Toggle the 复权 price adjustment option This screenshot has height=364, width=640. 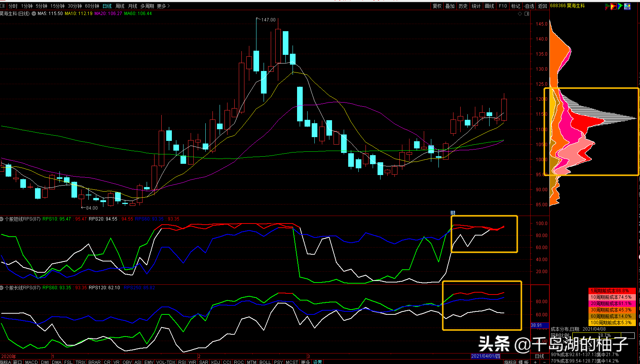tap(437, 6)
